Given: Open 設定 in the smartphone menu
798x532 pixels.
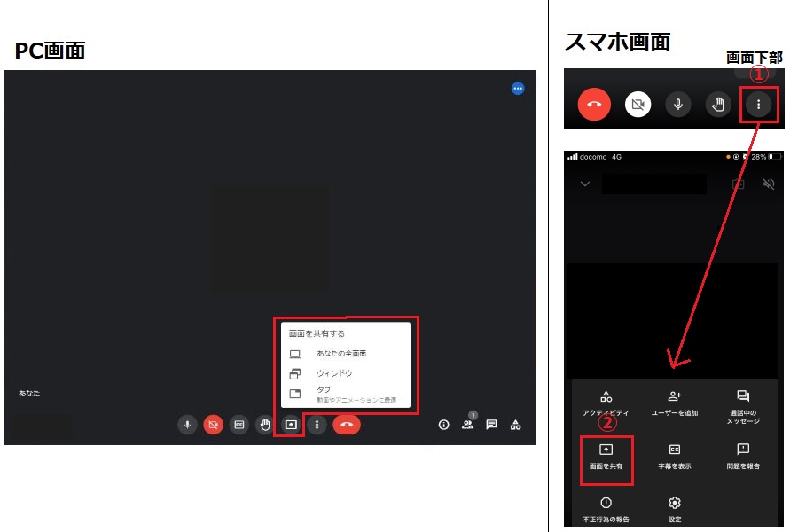Looking at the screenshot, I should coord(675,508).
